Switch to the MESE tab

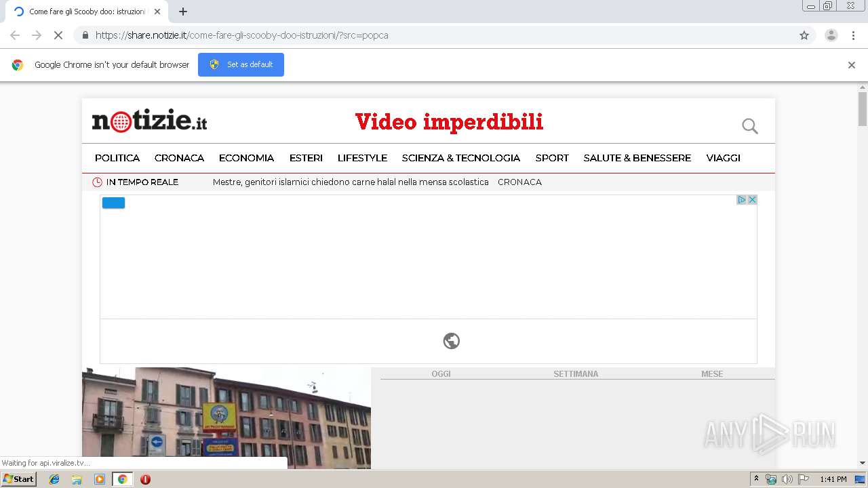(712, 374)
